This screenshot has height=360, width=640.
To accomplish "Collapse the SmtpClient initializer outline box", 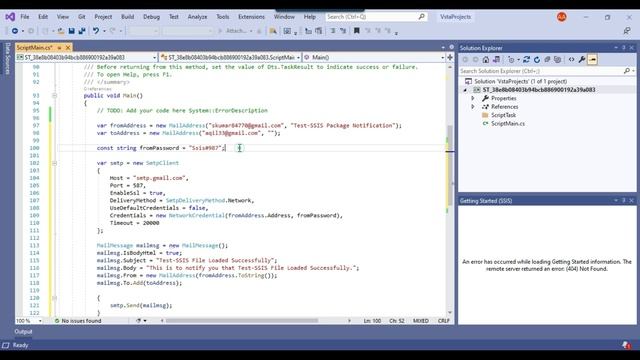I will click(54, 163).
